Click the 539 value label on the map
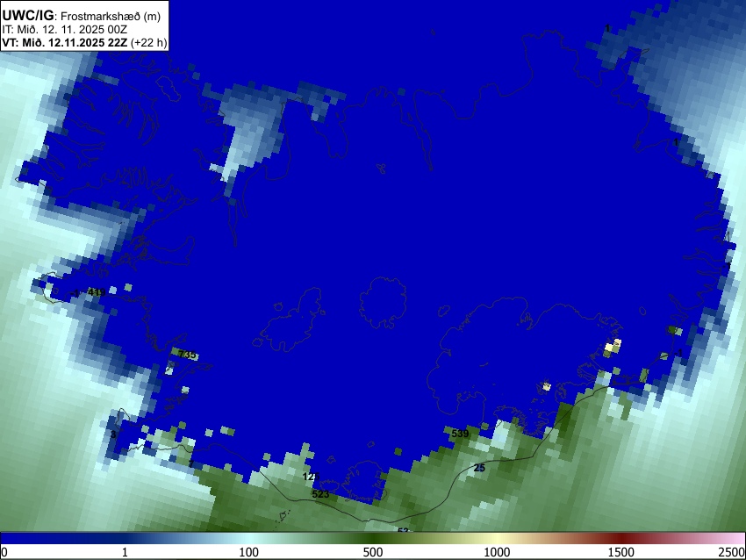Screen dimensions: 746x560 (460, 434)
